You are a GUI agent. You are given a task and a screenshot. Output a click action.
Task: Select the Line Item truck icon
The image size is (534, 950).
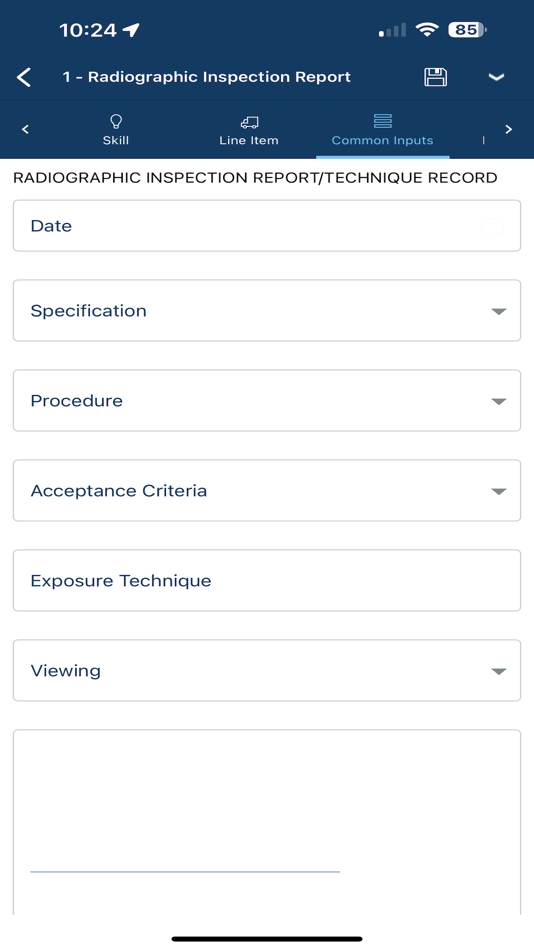[249, 122]
